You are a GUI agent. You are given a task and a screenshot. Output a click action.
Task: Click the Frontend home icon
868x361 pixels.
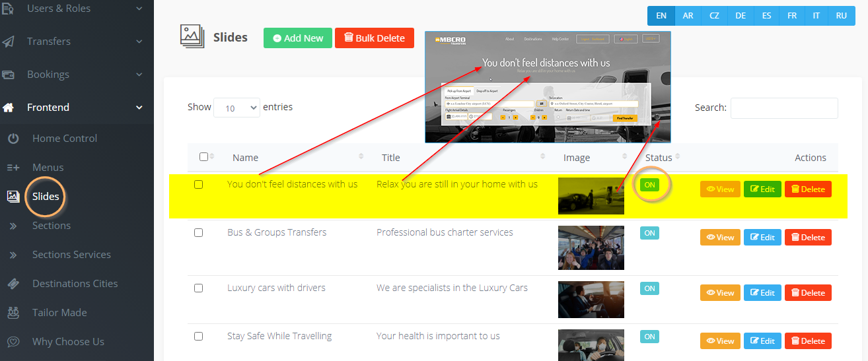coord(9,108)
